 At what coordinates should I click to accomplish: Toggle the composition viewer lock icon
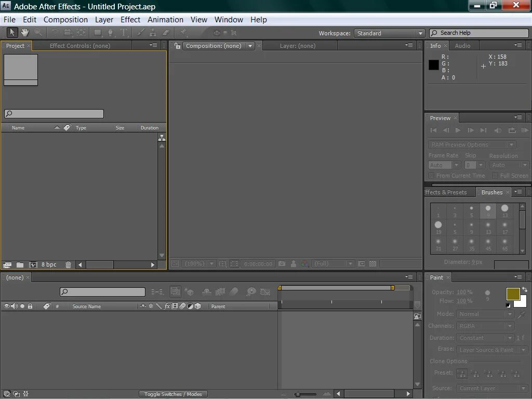point(177,46)
